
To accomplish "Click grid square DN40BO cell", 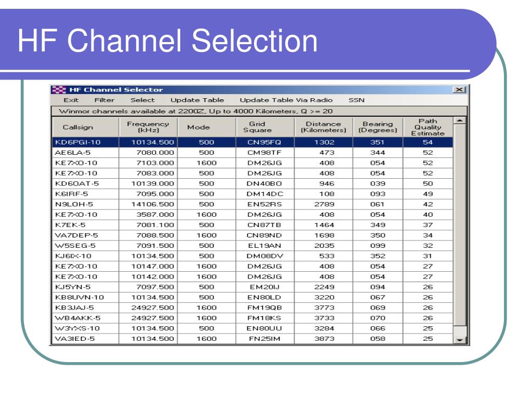I will pyautogui.click(x=265, y=183).
